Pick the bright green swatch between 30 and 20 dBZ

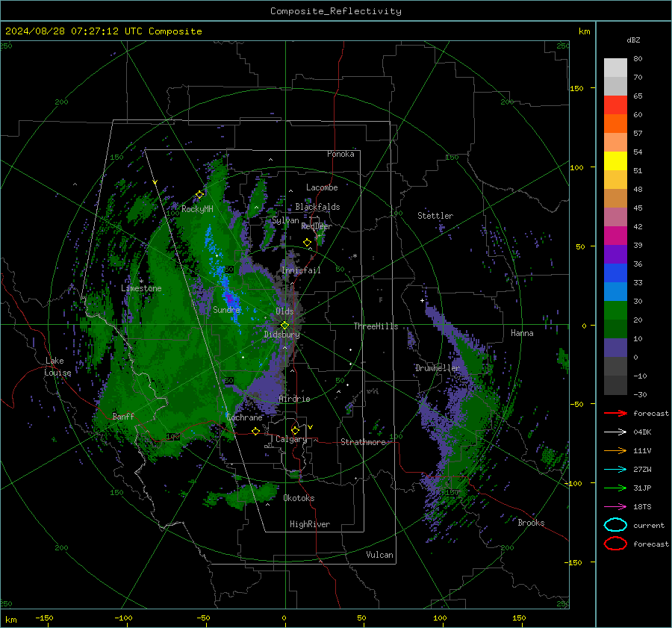pos(615,311)
